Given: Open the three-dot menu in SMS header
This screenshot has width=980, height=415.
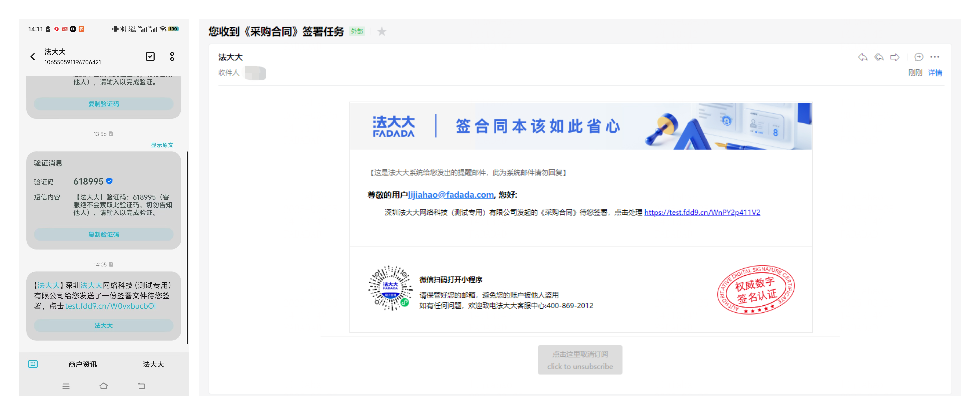Looking at the screenshot, I should [x=172, y=57].
